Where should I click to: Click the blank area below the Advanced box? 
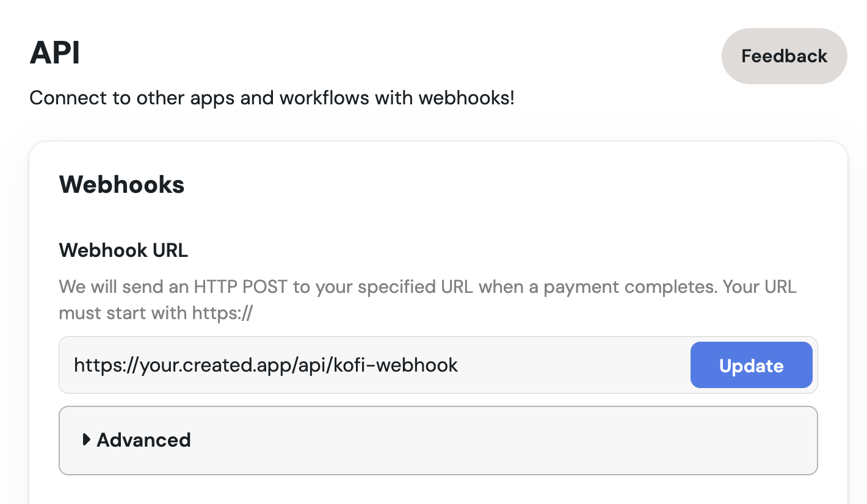tap(438, 490)
